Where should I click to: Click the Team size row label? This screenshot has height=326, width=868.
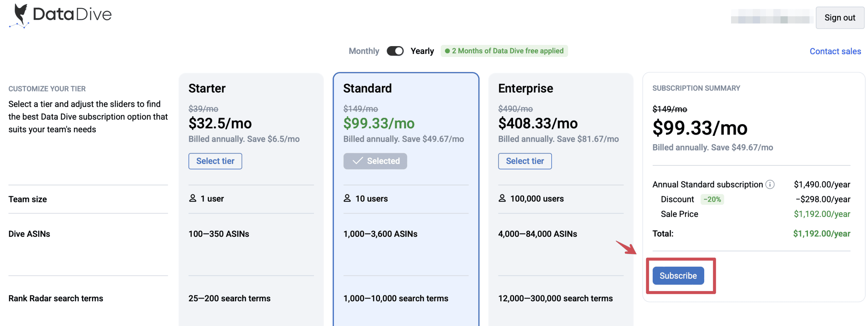tap(27, 199)
